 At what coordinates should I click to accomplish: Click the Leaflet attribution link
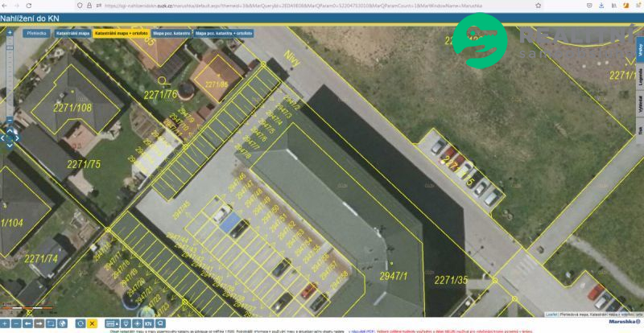pos(551,314)
